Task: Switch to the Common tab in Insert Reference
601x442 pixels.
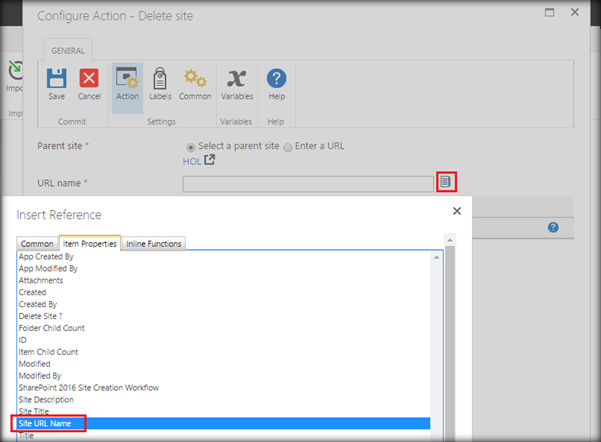Action: point(37,244)
